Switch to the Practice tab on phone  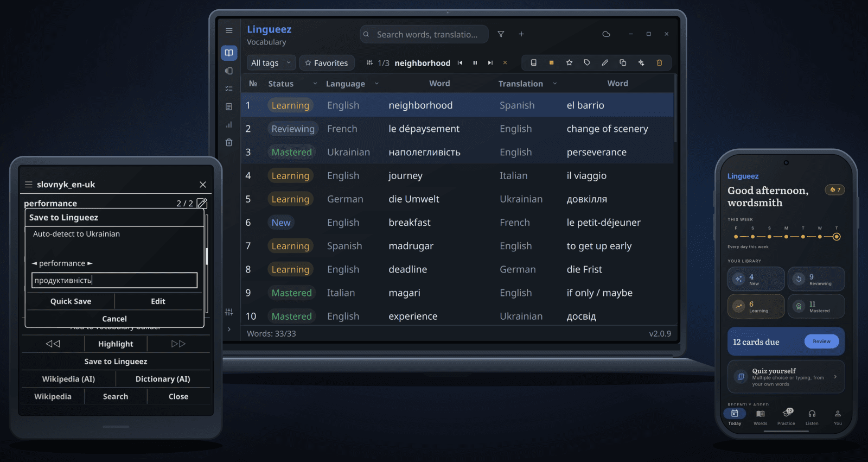tap(786, 417)
